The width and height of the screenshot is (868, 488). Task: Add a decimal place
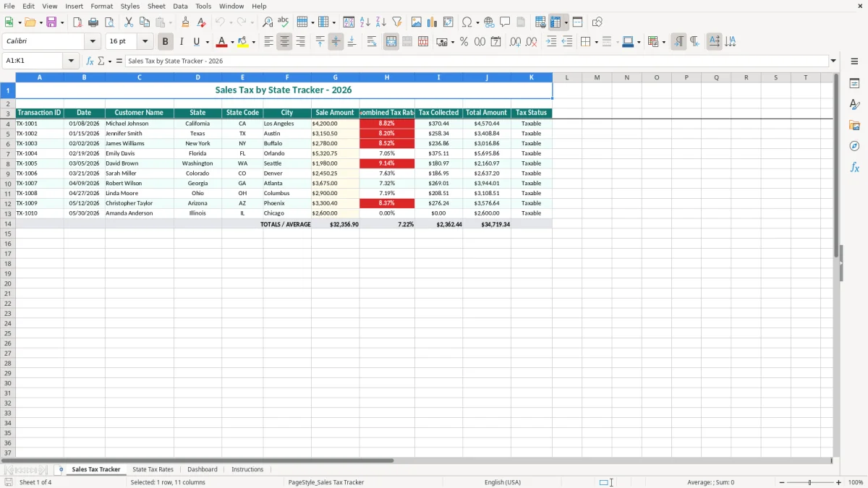pyautogui.click(x=515, y=42)
